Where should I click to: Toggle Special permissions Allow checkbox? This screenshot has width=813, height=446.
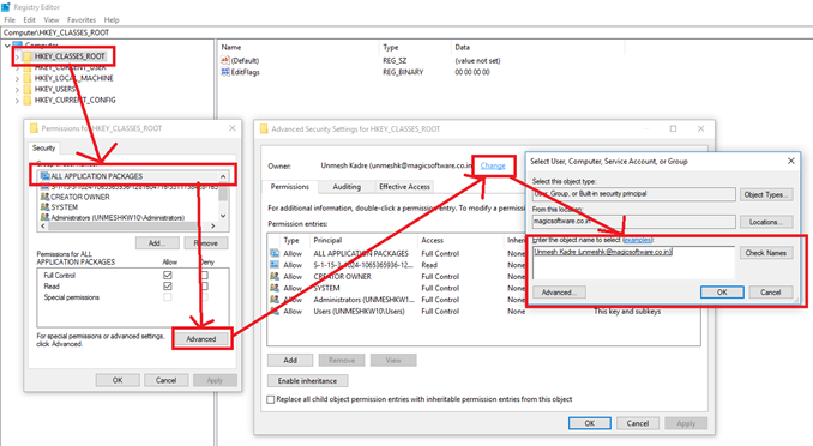tap(167, 298)
